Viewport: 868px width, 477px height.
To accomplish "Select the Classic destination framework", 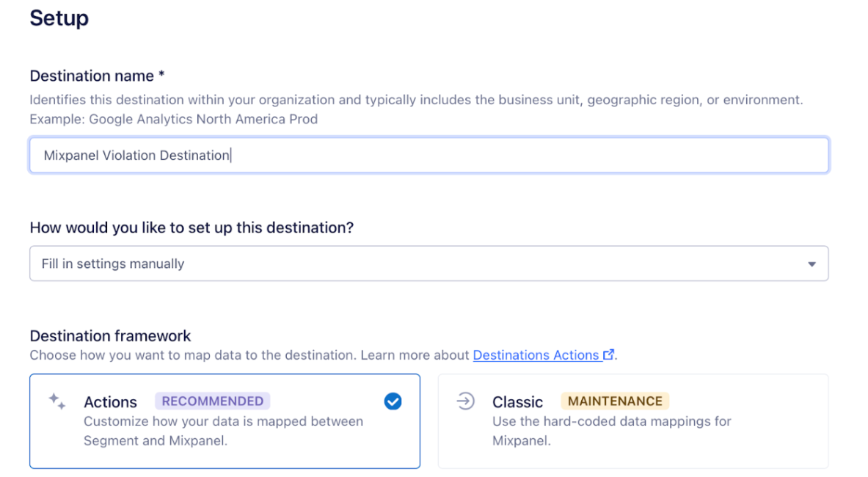I will (x=632, y=421).
